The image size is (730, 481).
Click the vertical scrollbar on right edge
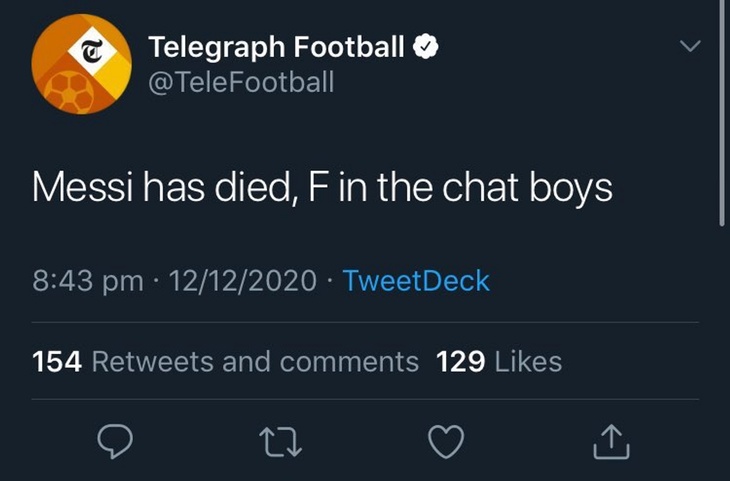[722, 110]
